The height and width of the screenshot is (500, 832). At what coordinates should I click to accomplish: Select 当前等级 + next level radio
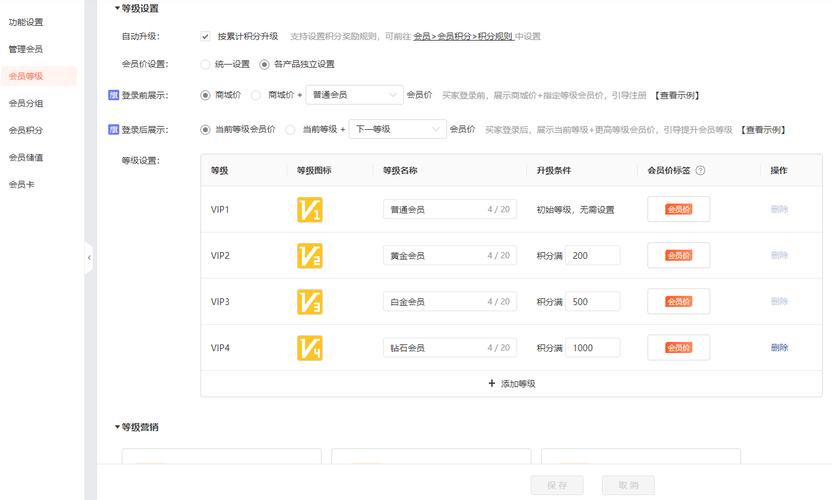click(290, 130)
